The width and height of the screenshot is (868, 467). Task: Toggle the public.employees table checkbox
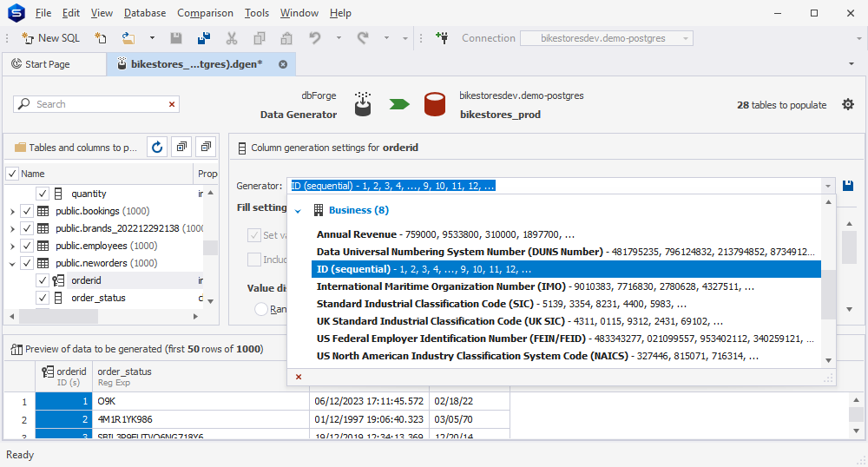(x=27, y=246)
